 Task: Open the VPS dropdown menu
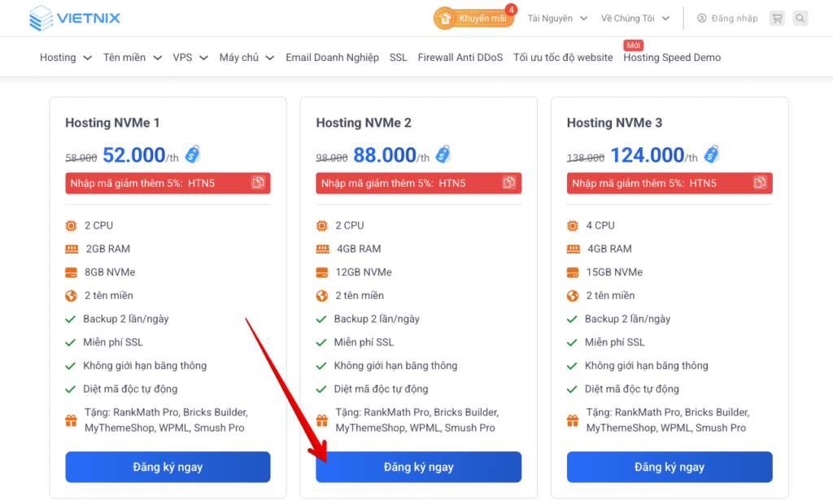coord(190,58)
